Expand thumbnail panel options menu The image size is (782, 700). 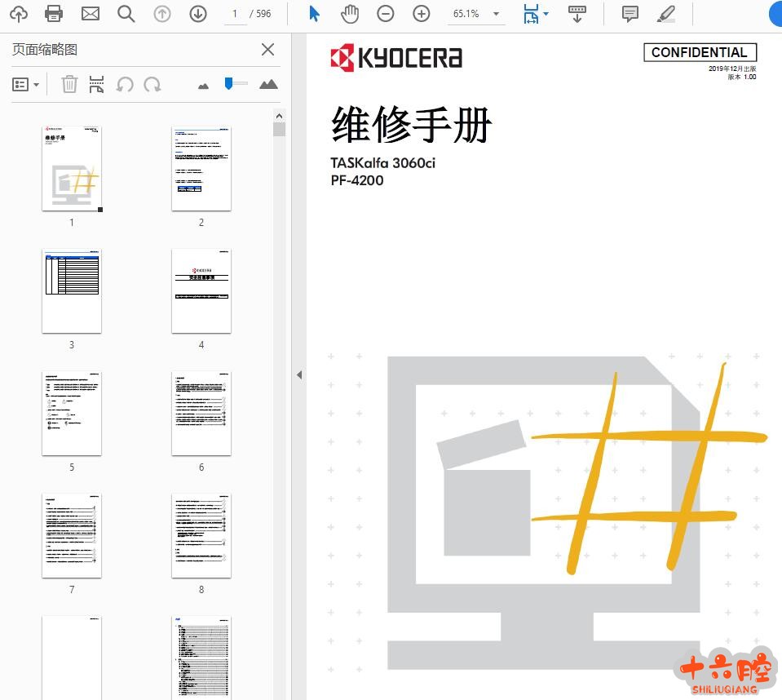pos(26,84)
